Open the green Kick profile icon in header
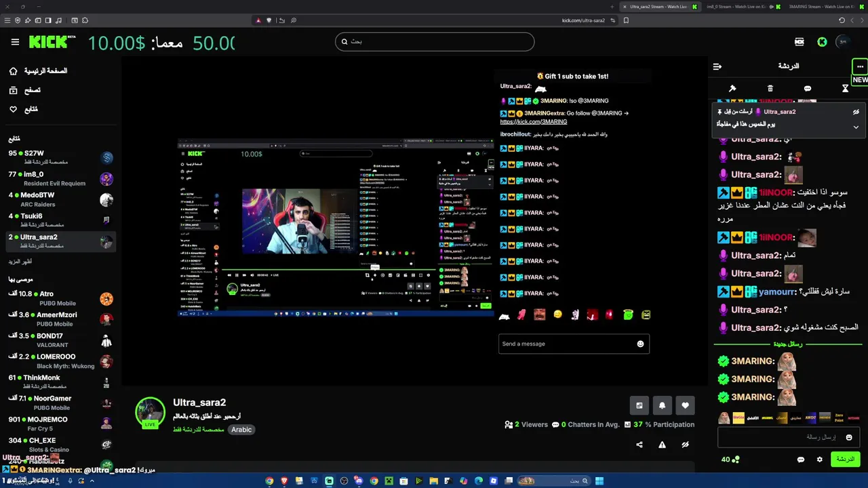This screenshot has width=868, height=488. (822, 42)
